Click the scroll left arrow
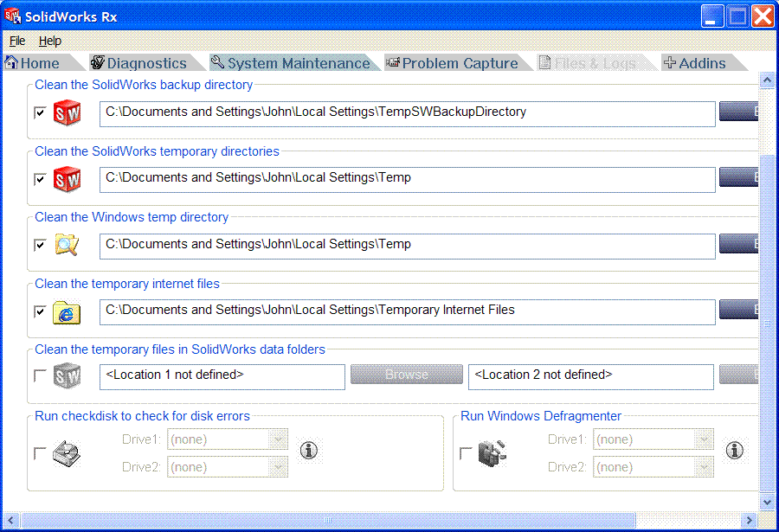This screenshot has width=779, height=532. point(11,521)
